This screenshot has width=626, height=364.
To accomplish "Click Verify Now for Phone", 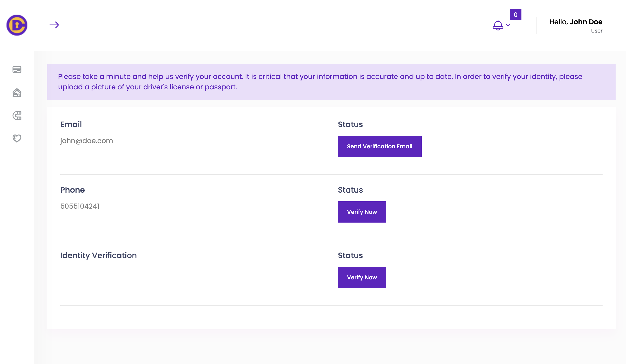I will pos(362,212).
